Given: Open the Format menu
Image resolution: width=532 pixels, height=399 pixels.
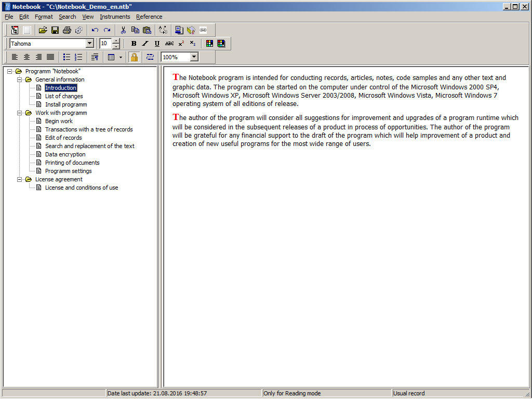Looking at the screenshot, I should (44, 17).
